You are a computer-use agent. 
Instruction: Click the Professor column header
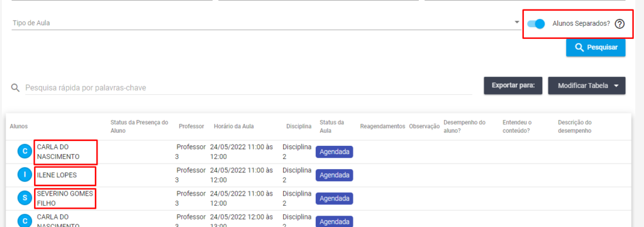pos(191,126)
